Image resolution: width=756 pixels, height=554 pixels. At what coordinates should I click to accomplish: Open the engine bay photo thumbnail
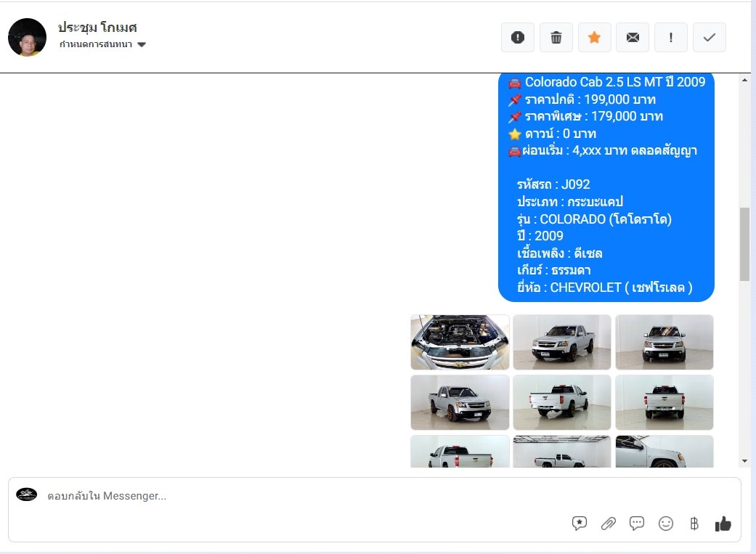(460, 342)
